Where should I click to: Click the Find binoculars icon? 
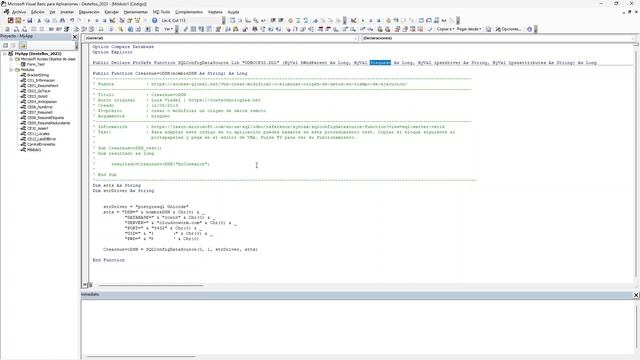click(62, 20)
